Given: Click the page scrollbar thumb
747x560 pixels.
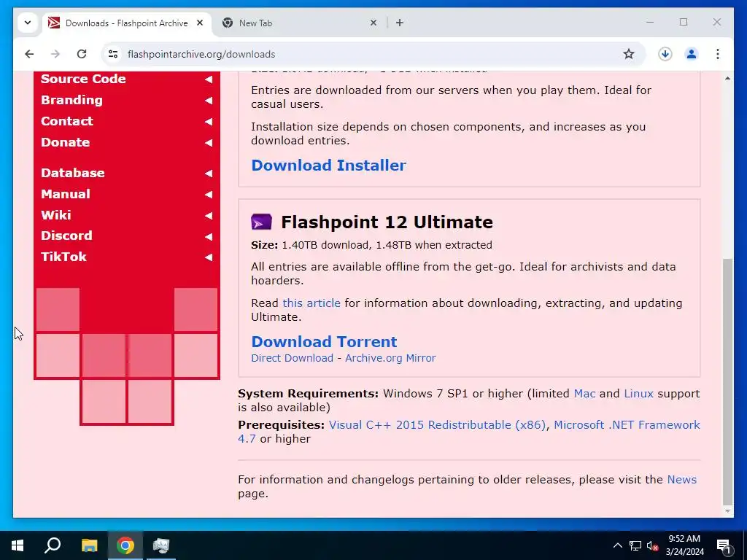Looking at the screenshot, I should click(x=727, y=381).
